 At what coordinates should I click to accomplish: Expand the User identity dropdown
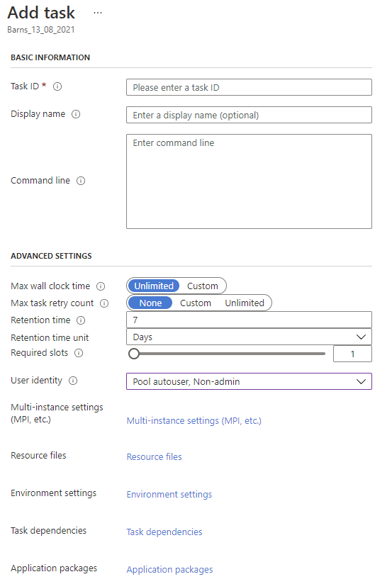coord(249,381)
